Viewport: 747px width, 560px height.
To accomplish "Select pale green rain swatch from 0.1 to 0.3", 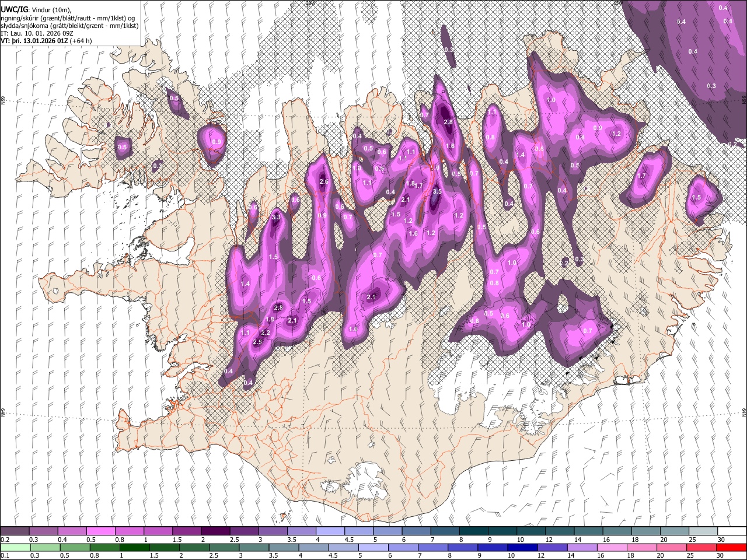I will pyautogui.click(x=15, y=547).
